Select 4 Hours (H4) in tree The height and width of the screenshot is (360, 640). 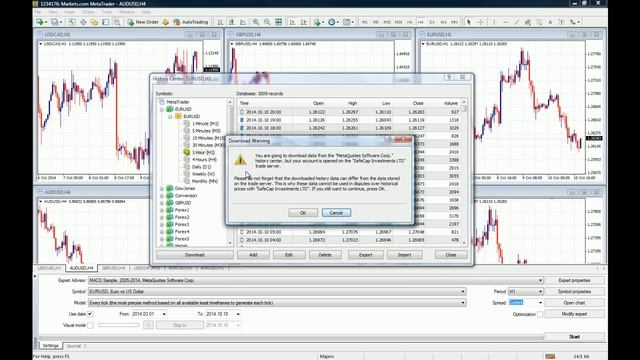click(204, 160)
